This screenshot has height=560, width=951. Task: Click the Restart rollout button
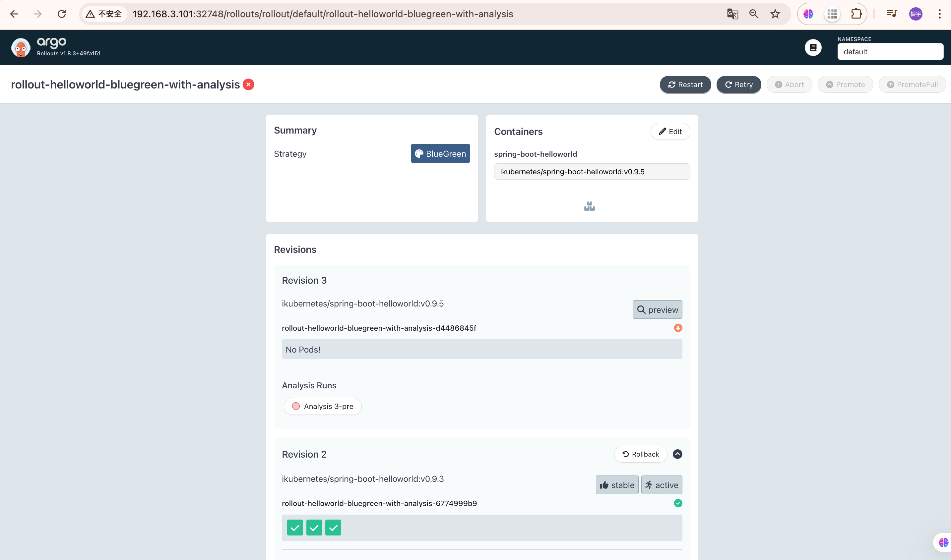coord(685,84)
